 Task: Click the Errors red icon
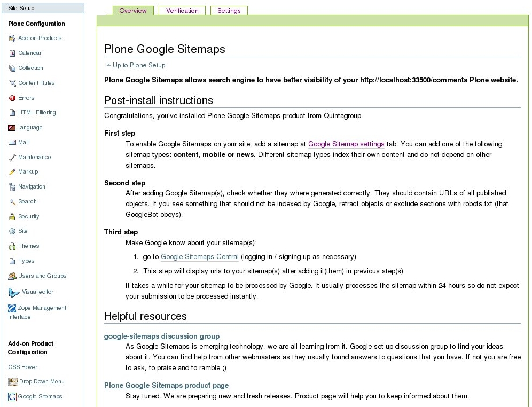click(12, 98)
